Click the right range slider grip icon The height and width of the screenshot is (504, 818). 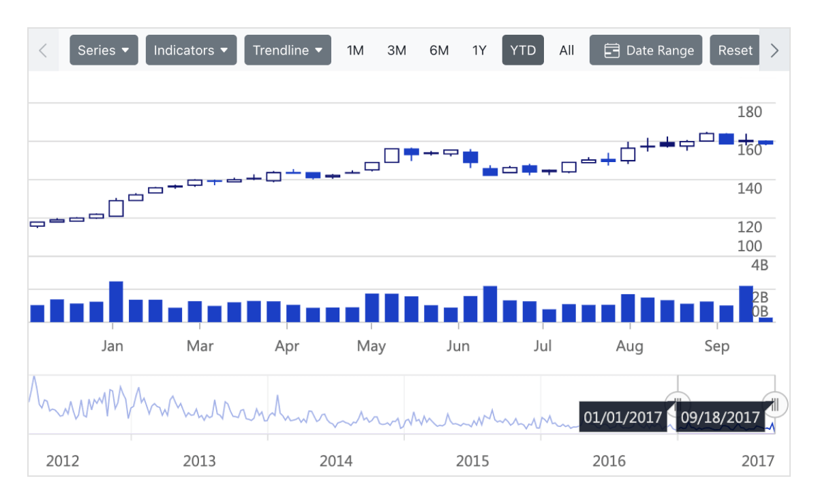click(774, 403)
